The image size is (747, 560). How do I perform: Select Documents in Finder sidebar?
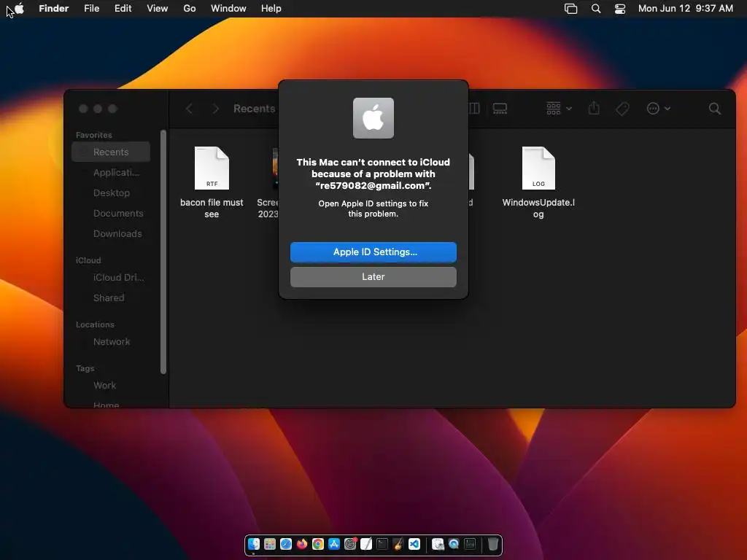click(111, 214)
